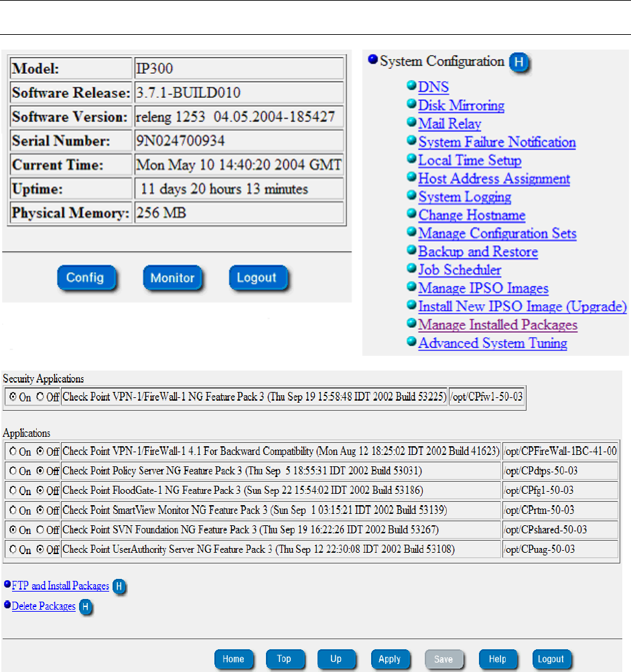Click the Monitor button

click(x=172, y=278)
